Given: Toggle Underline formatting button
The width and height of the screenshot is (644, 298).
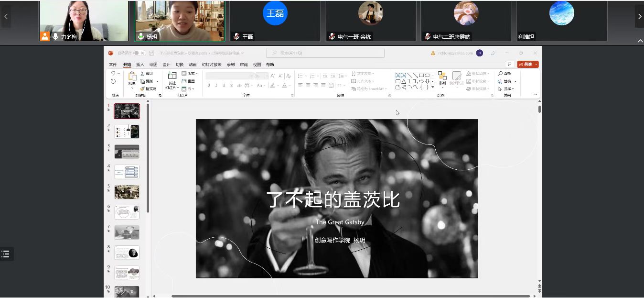Looking at the screenshot, I should point(224,85).
